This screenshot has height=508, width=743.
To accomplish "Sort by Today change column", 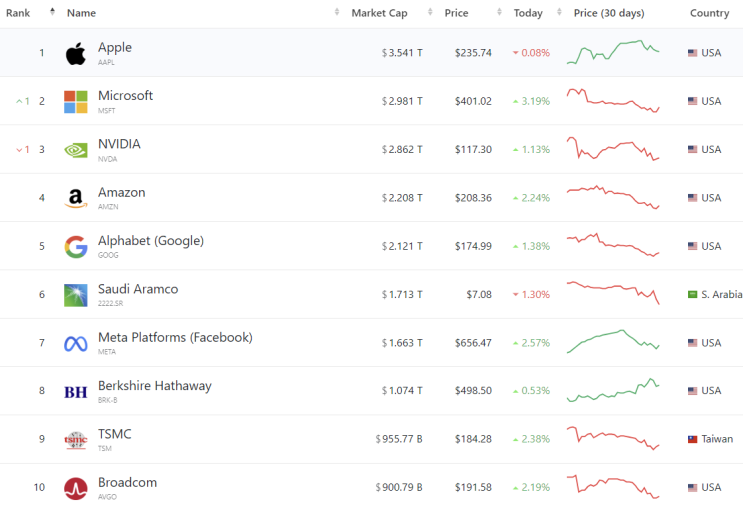I will 528,13.
